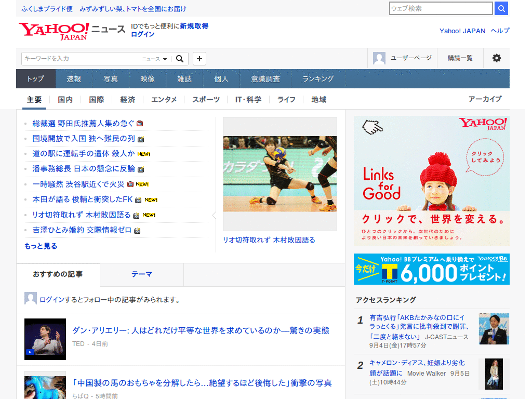Click video icon beside 一時騒然 渋谷駅 headline

pos(130,184)
